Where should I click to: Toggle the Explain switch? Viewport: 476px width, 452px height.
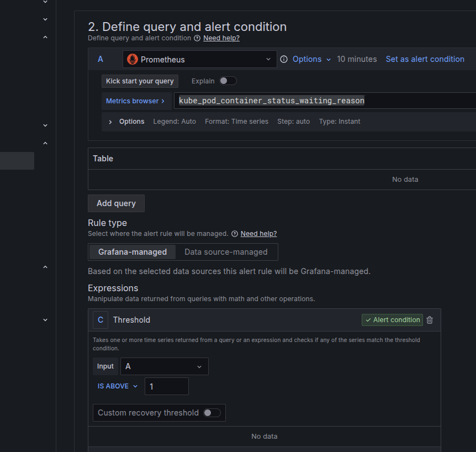coord(228,81)
